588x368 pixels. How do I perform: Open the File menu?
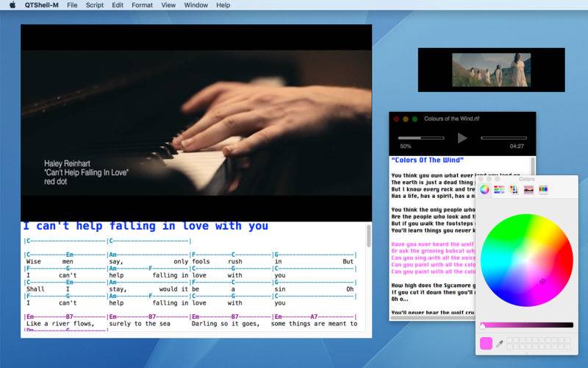click(72, 5)
